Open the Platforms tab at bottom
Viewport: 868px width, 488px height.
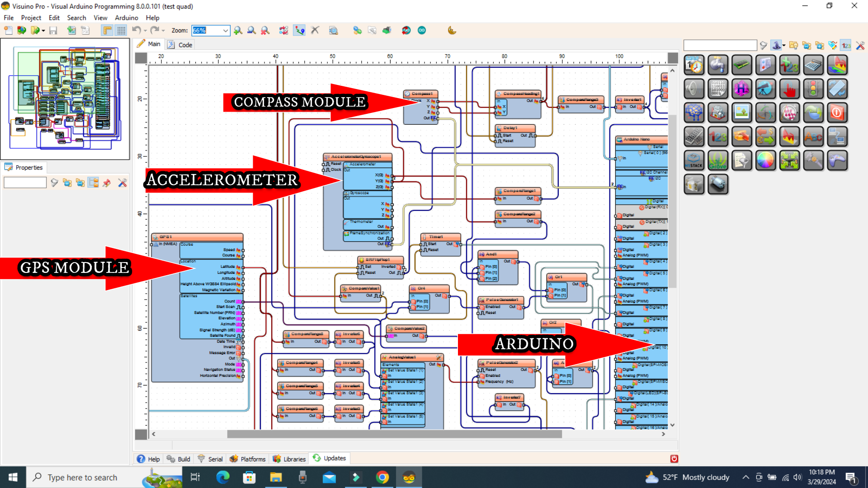(247, 459)
